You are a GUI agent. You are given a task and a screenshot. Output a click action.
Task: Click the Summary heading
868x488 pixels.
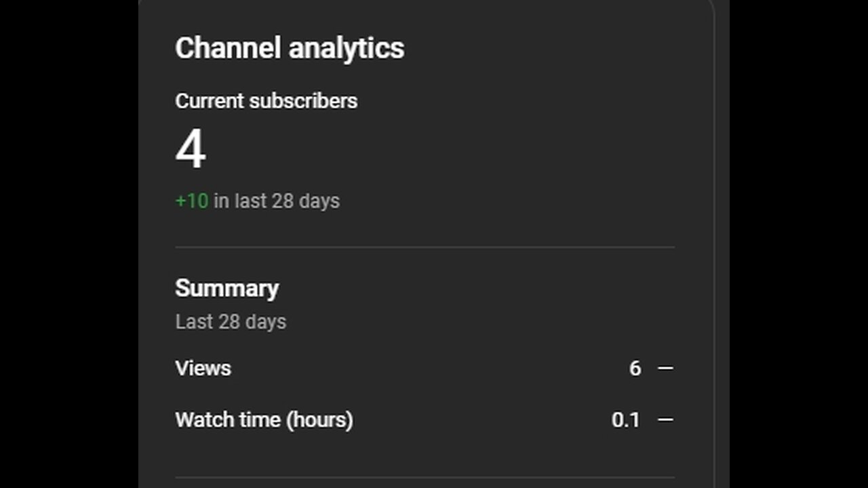tap(226, 288)
